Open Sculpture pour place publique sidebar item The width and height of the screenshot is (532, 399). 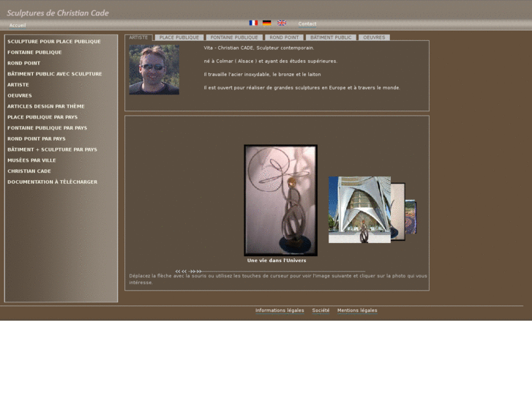pyautogui.click(x=54, y=42)
